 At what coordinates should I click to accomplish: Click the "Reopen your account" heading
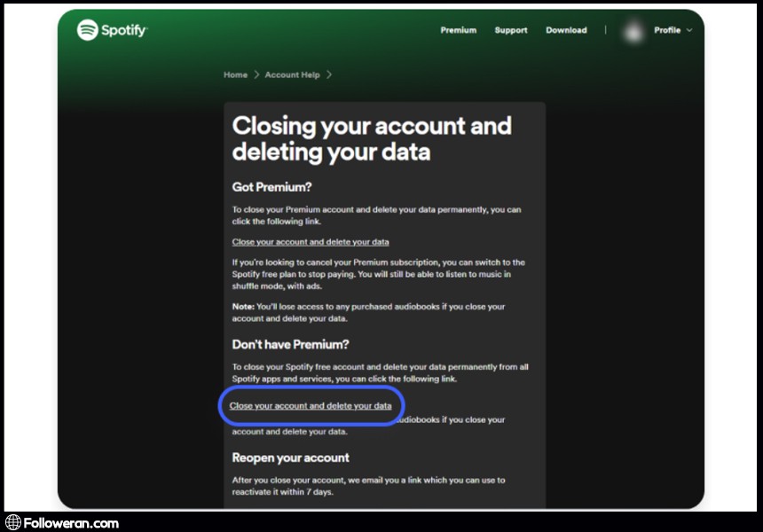coord(290,458)
